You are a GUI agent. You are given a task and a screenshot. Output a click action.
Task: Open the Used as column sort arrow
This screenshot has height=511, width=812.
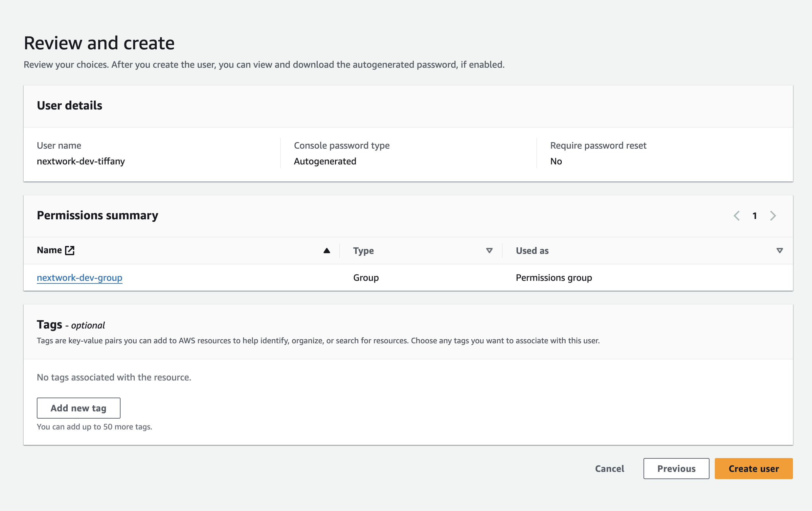(779, 251)
